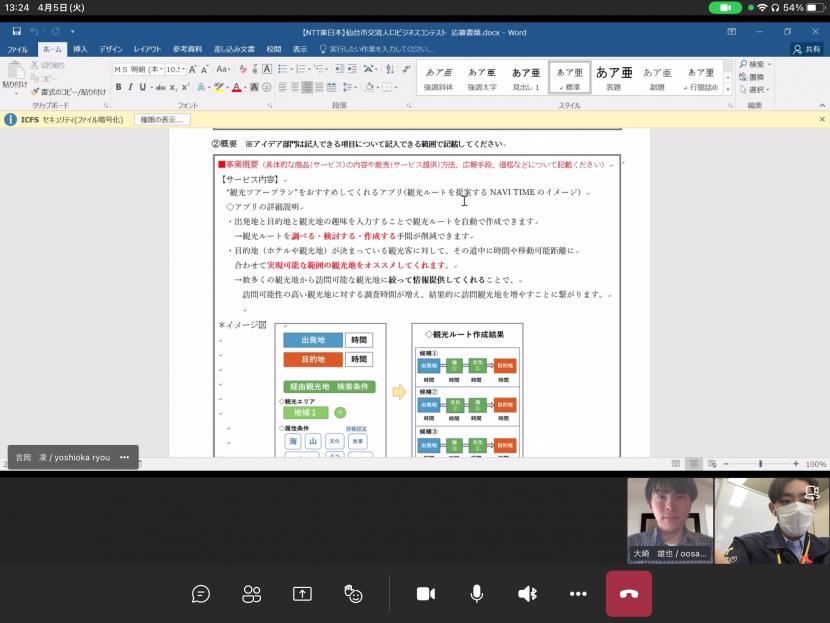Screen dimensions: 830x623
Task: Open the ファイル menu tab
Action: (17, 49)
